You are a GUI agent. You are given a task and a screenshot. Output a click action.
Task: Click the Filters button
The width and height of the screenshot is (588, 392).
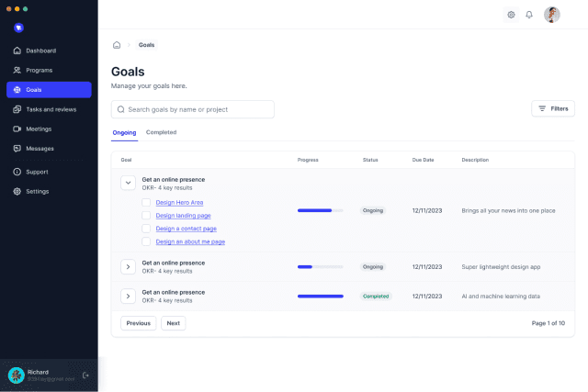[553, 108]
